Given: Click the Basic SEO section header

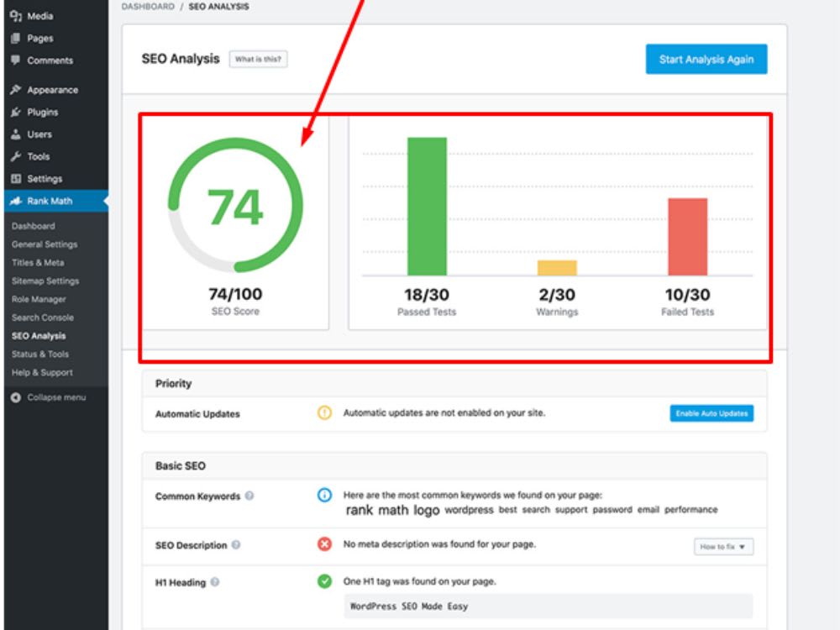Looking at the screenshot, I should point(454,466).
